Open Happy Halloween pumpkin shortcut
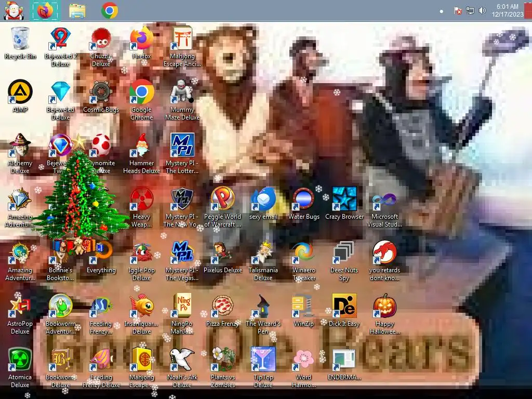Image resolution: width=532 pixels, height=399 pixels. [x=385, y=314]
